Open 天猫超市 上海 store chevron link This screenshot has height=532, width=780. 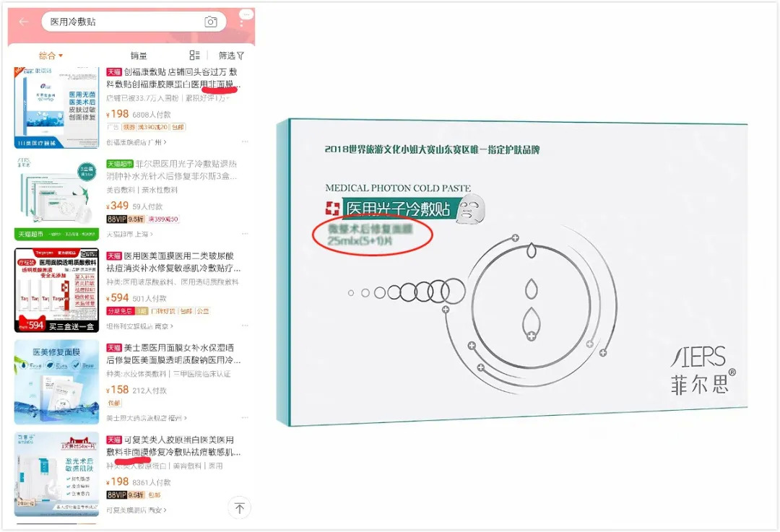(x=130, y=234)
